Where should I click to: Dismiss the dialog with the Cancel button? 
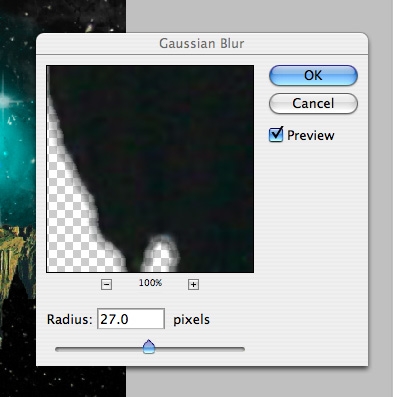[313, 103]
